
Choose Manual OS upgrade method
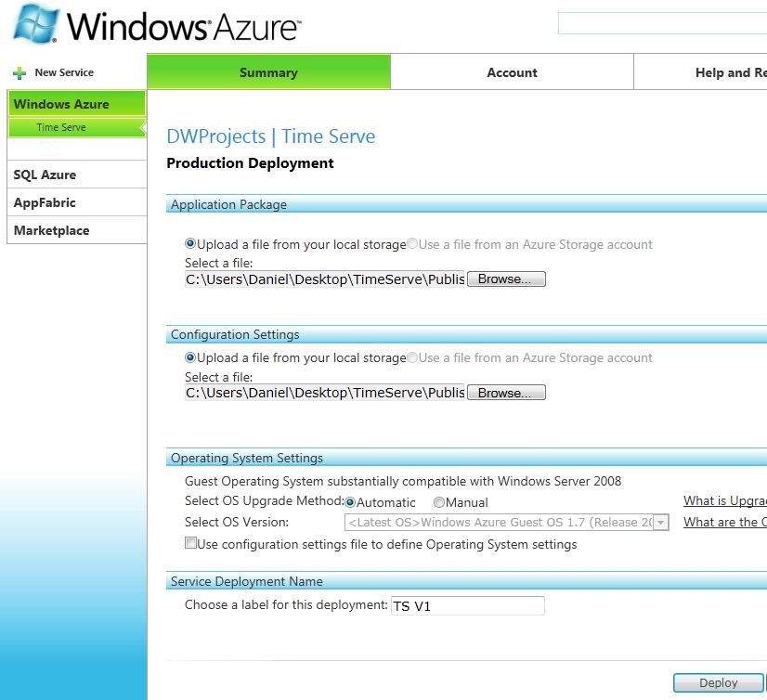(439, 502)
